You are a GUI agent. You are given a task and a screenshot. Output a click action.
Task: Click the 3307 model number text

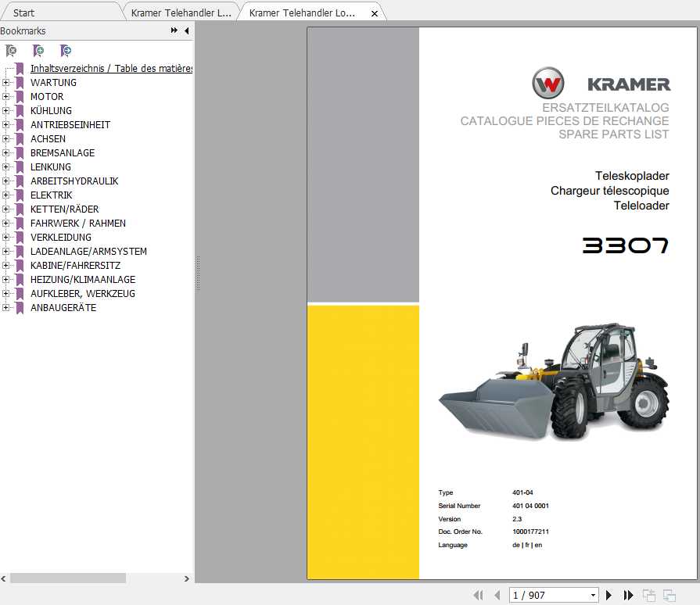pyautogui.click(x=626, y=245)
